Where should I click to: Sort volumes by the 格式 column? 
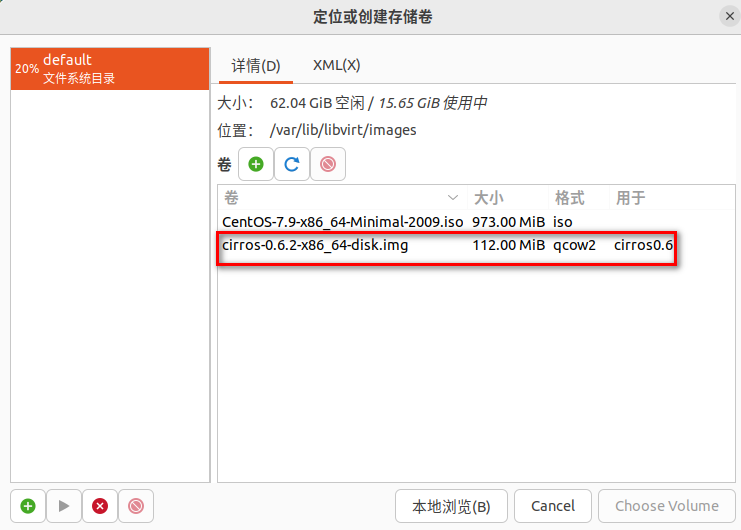coord(569,198)
